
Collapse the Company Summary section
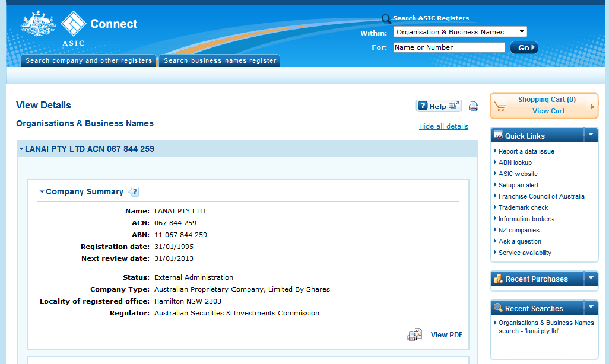pos(41,191)
